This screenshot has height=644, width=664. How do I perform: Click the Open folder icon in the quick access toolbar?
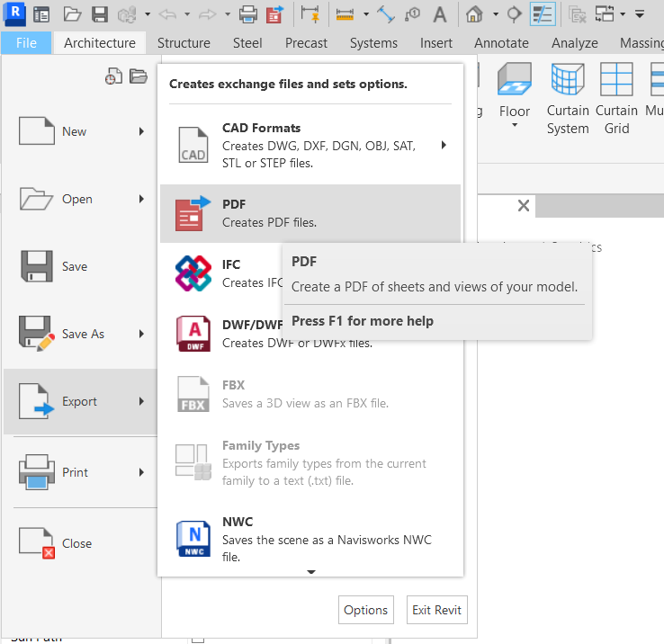[x=72, y=14]
